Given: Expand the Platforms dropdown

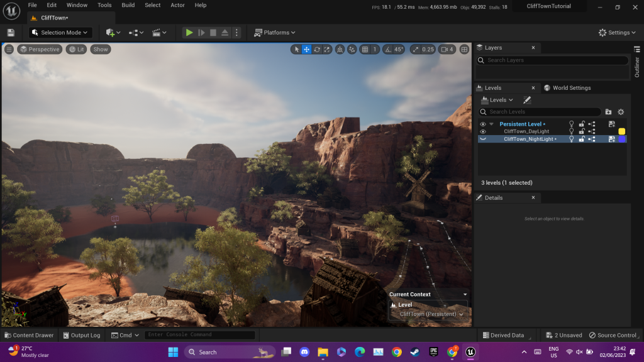Looking at the screenshot, I should [x=275, y=33].
